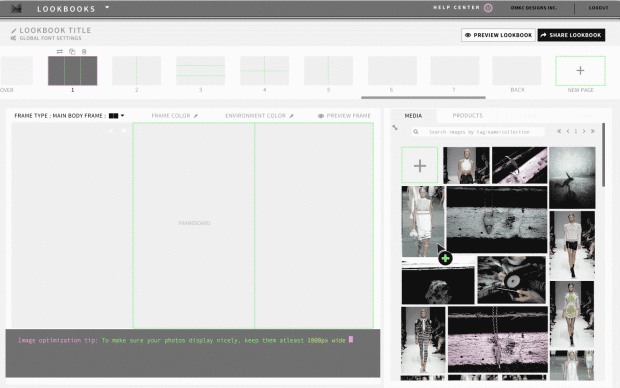Select the pink diagonal strip image thumbnail
This screenshot has width=620, height=388.
coord(520,165)
